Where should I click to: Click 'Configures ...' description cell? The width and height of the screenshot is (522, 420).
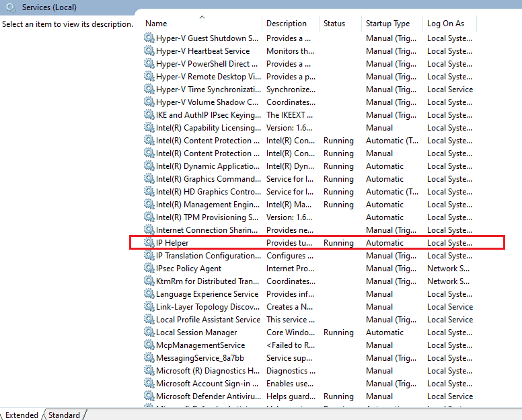click(290, 256)
